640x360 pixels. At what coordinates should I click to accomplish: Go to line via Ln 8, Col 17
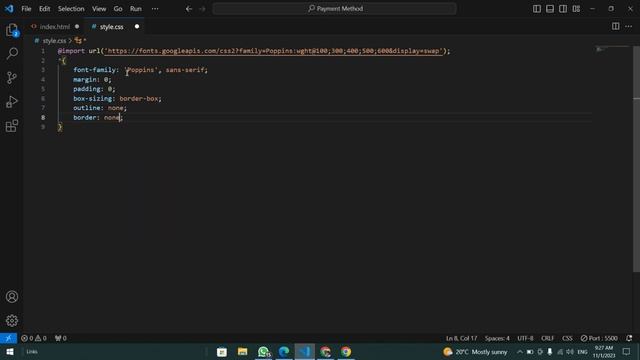461,338
